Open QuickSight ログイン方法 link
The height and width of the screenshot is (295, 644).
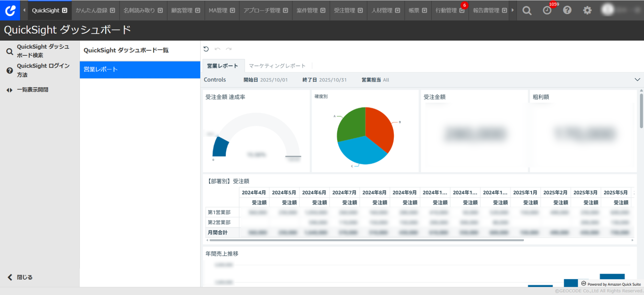point(43,70)
